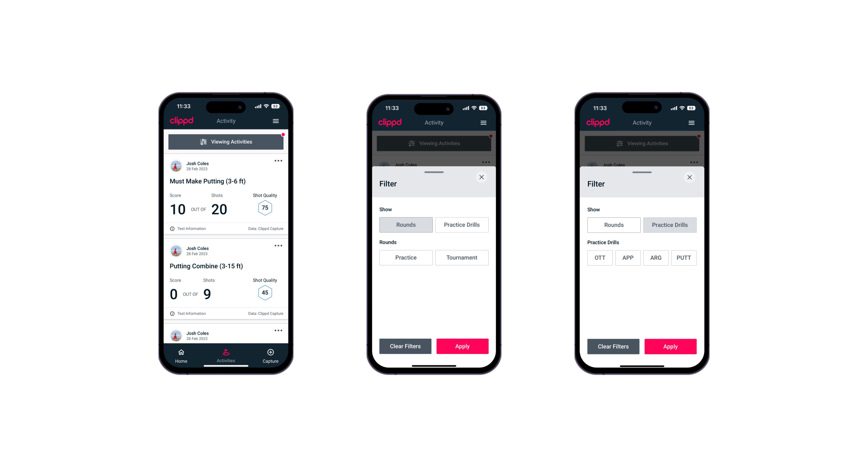The width and height of the screenshot is (868, 467).
Task: Select the Tournament rounds filter
Action: [x=461, y=258]
